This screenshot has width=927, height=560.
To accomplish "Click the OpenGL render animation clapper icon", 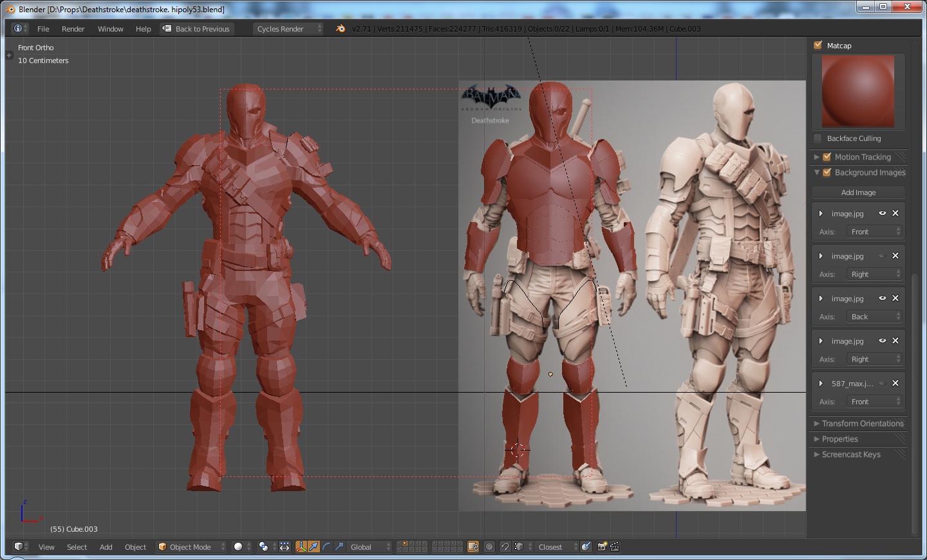I will [x=615, y=546].
